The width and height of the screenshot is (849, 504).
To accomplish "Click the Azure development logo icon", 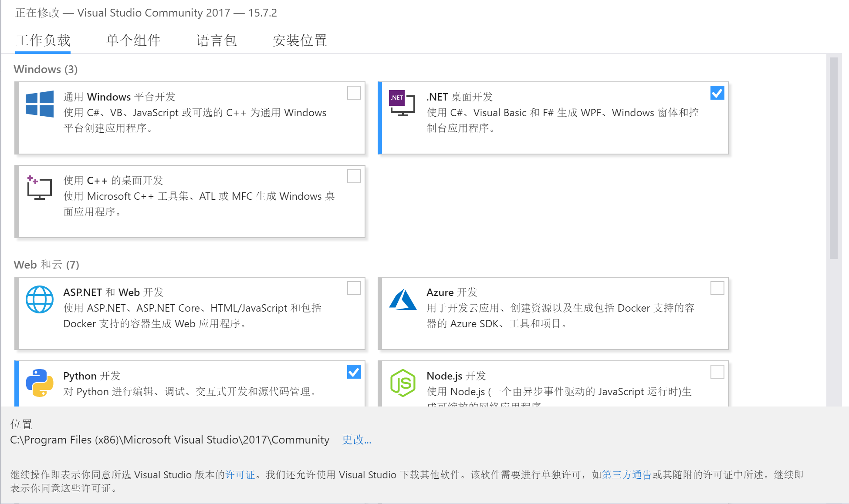I will click(x=403, y=299).
